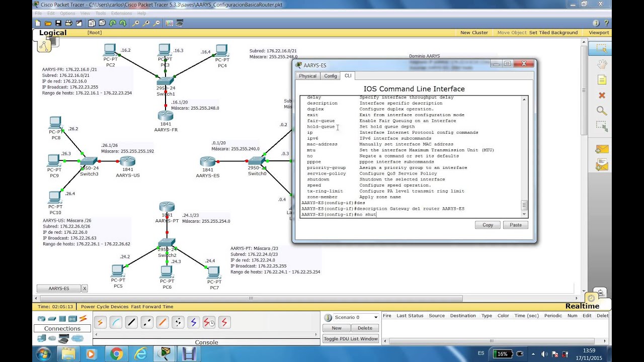The height and width of the screenshot is (362, 644).
Task: Click the Viewport button
Action: coord(599,33)
